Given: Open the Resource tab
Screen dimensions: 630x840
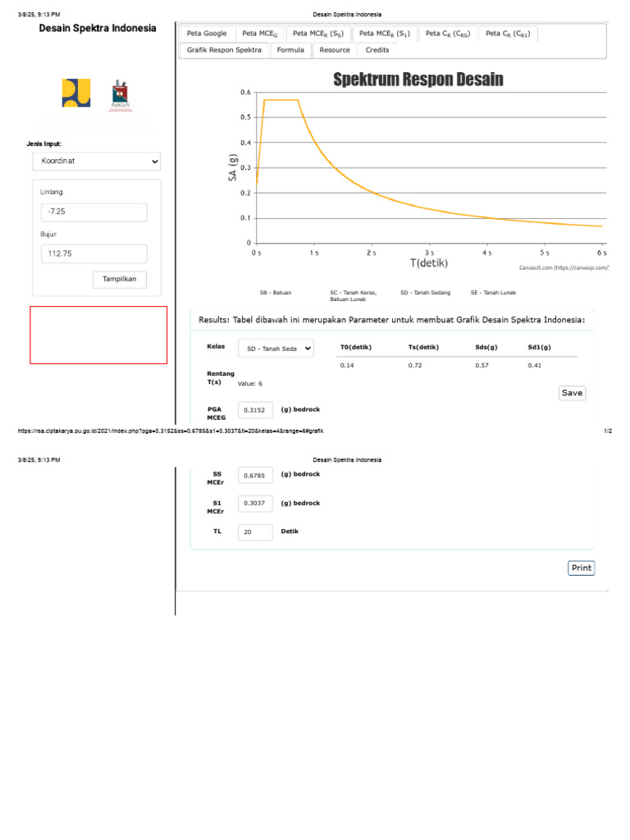Looking at the screenshot, I should click(x=335, y=50).
